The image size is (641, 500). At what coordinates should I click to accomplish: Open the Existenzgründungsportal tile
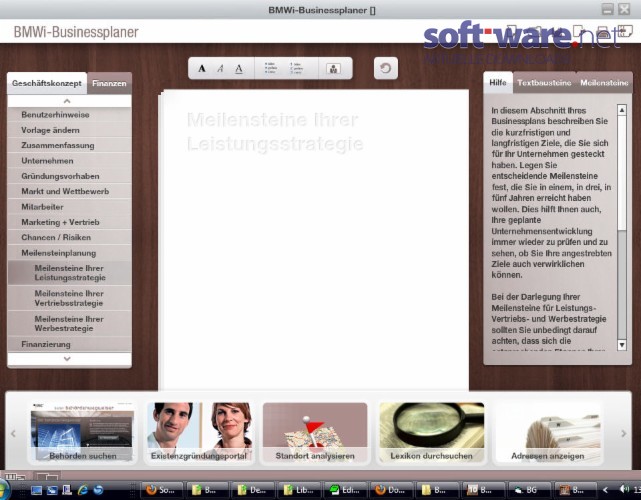(x=199, y=433)
